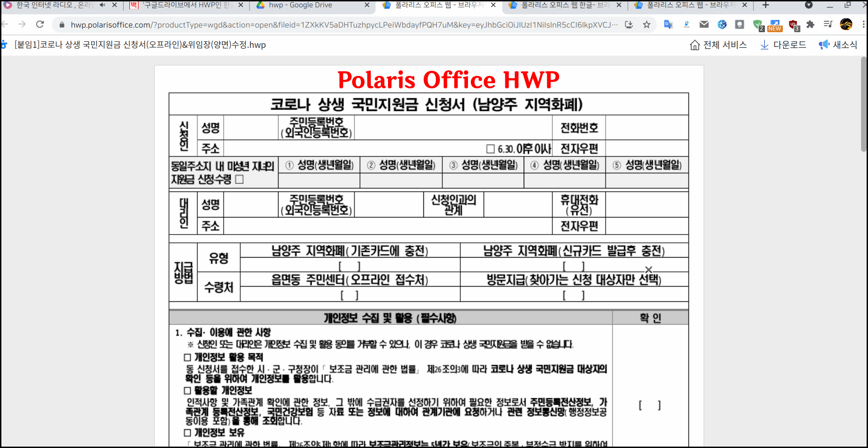This screenshot has height=448, width=868.
Task: Click the document filename title
Action: (140, 45)
